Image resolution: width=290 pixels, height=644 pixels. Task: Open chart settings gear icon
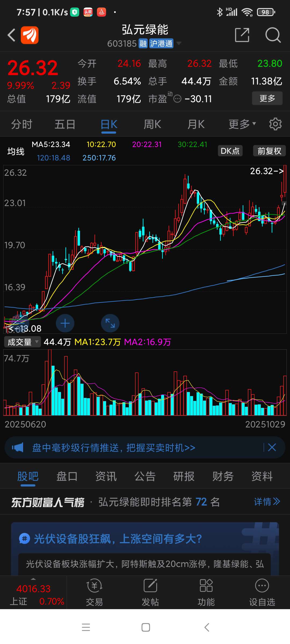(275, 124)
